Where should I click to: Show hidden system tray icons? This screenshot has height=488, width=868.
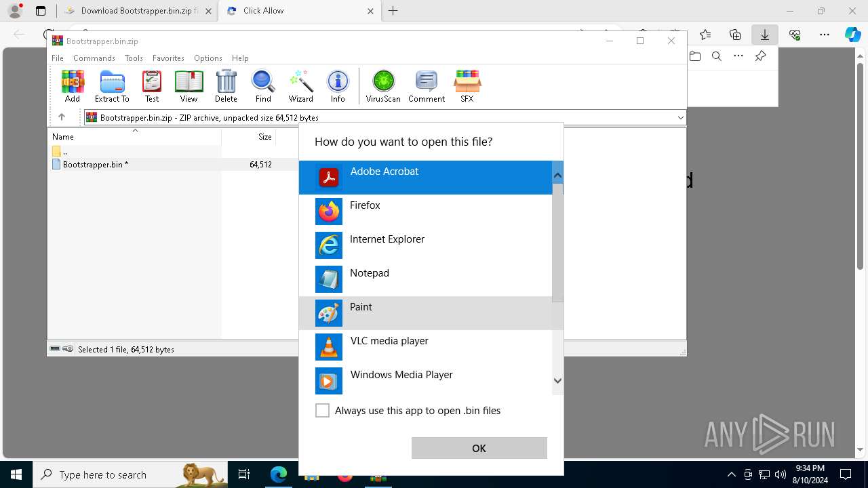pos(731,474)
